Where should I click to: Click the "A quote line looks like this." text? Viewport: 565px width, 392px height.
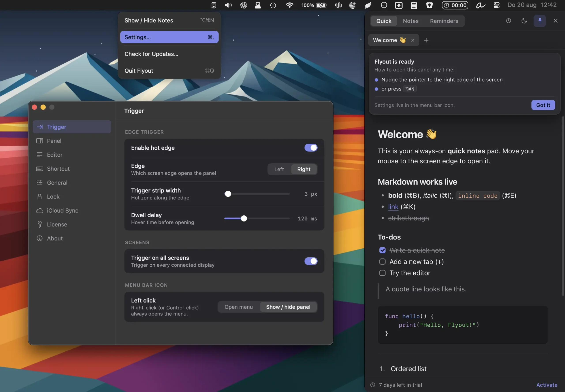[426, 289]
